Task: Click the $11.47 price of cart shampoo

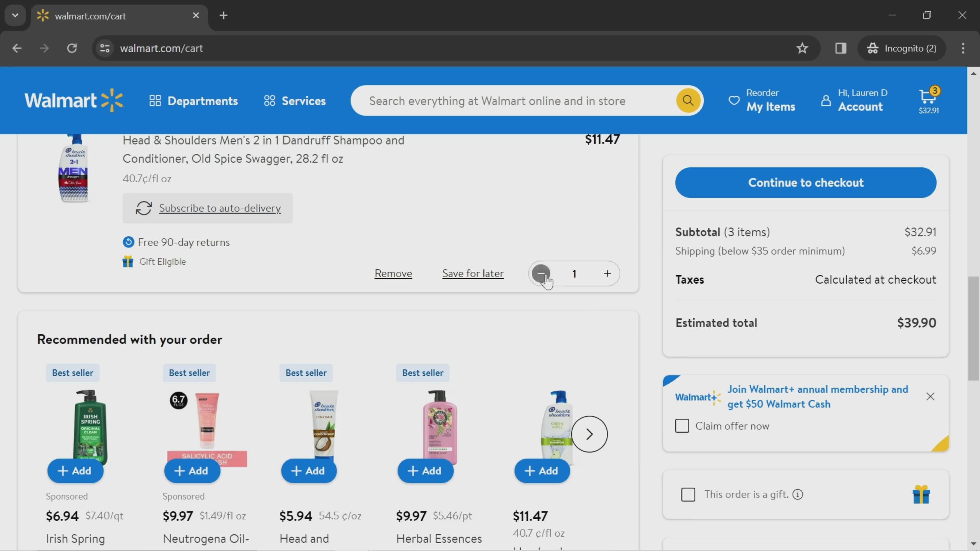Action: click(602, 140)
